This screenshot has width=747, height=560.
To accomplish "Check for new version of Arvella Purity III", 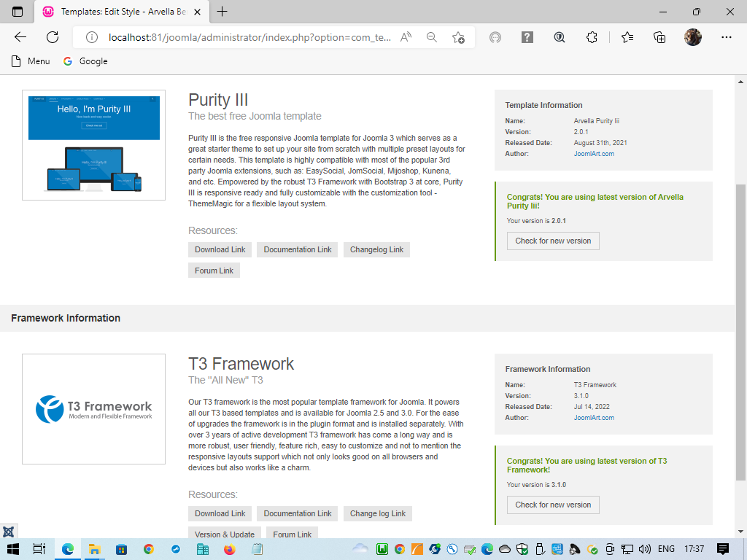I will [553, 241].
